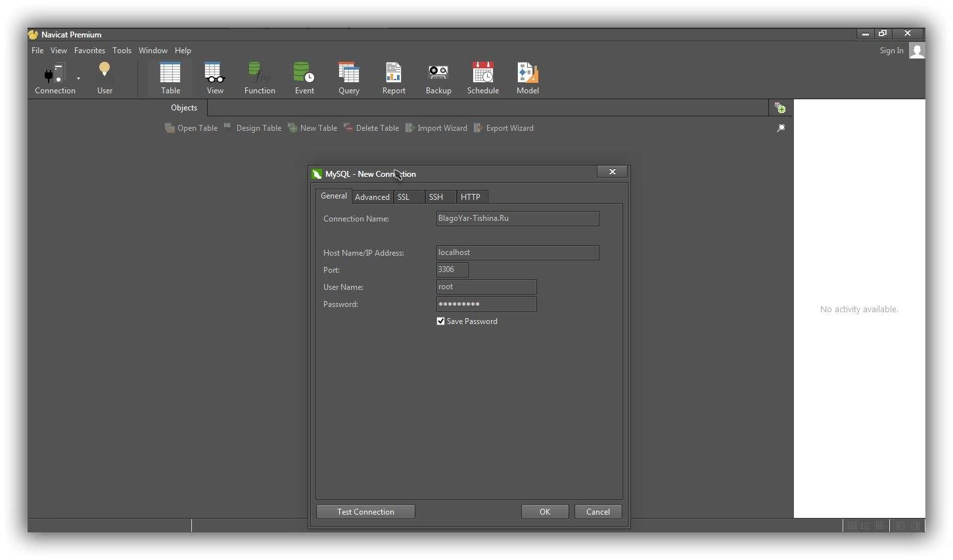Open the File menu

[x=37, y=51]
